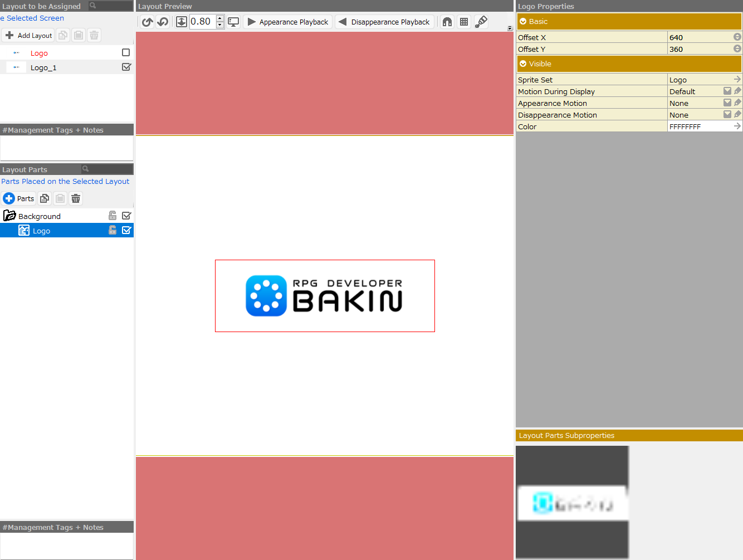Click Add Layout button

28,35
